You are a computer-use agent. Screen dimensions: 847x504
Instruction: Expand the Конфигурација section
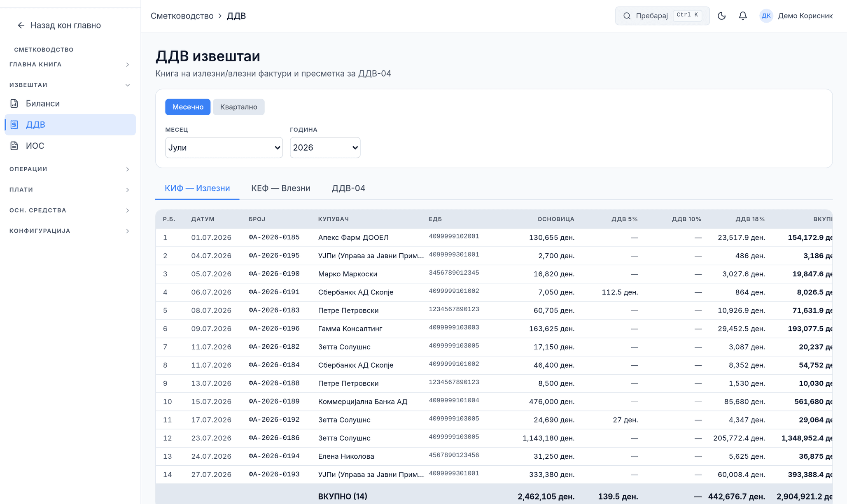coord(70,231)
